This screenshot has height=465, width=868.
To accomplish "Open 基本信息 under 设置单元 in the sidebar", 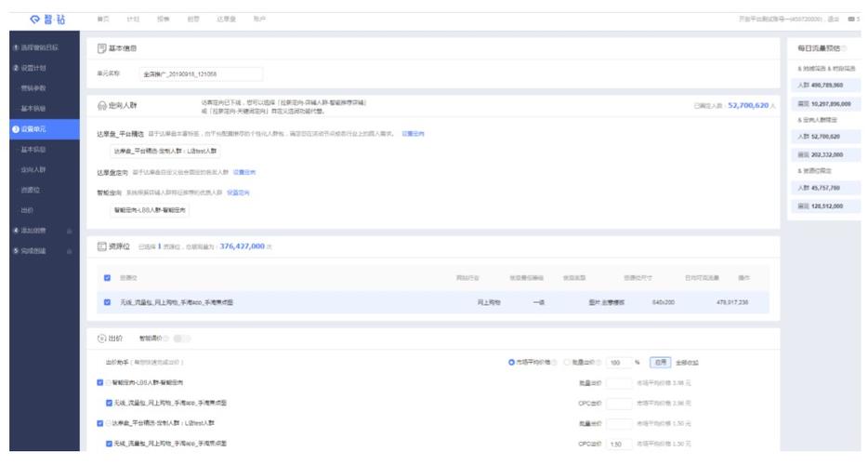I will tap(33, 150).
